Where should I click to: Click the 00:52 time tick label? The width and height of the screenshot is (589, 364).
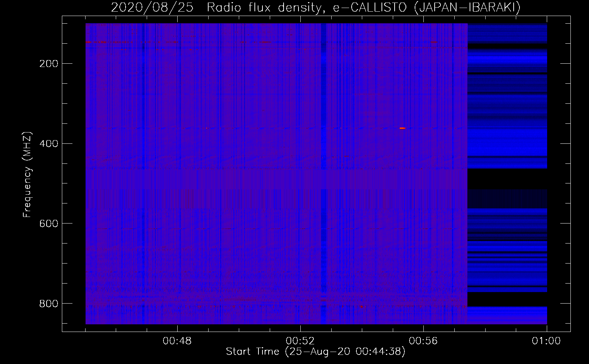tap(300, 341)
